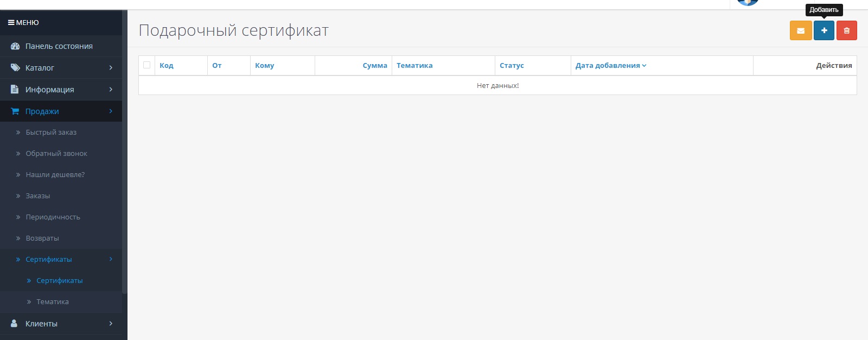Click the document icon next to Информация
Image resolution: width=868 pixels, height=340 pixels.
15,90
